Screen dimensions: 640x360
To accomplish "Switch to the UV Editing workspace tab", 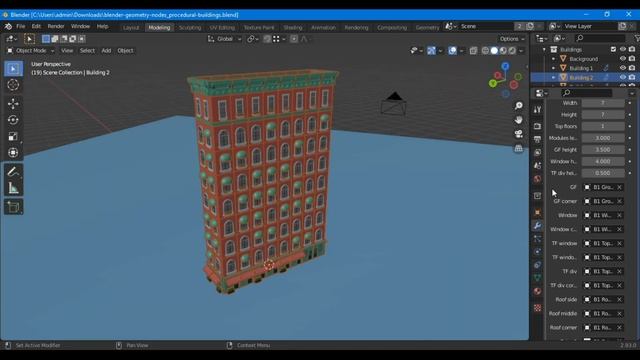I will pyautogui.click(x=222, y=27).
